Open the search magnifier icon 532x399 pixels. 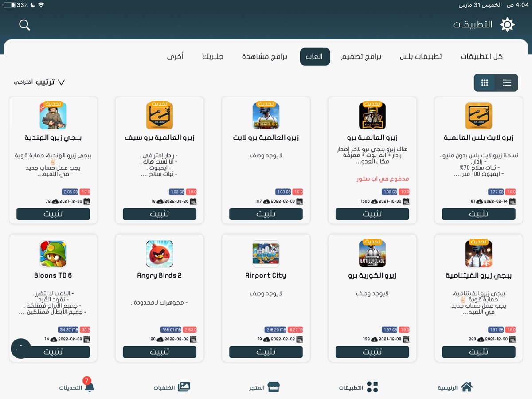[x=25, y=25]
